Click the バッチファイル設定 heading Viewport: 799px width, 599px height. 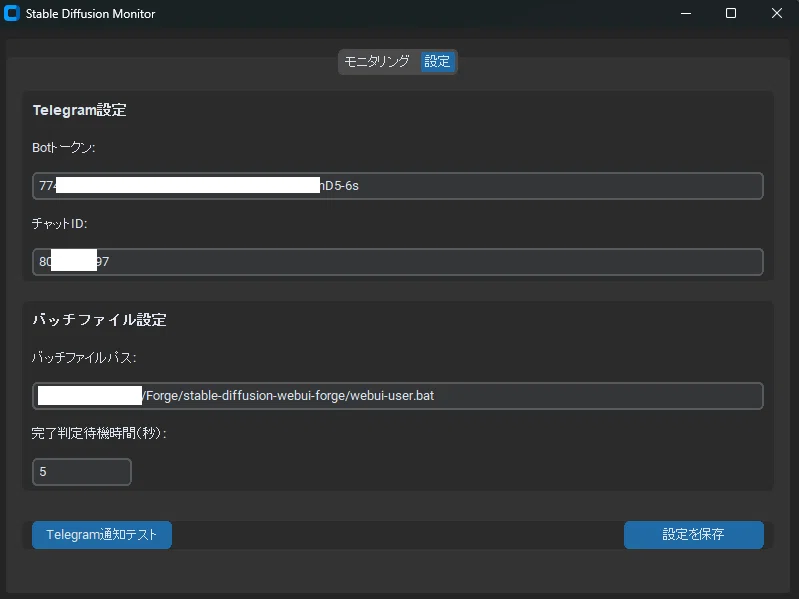pyautogui.click(x=99, y=320)
